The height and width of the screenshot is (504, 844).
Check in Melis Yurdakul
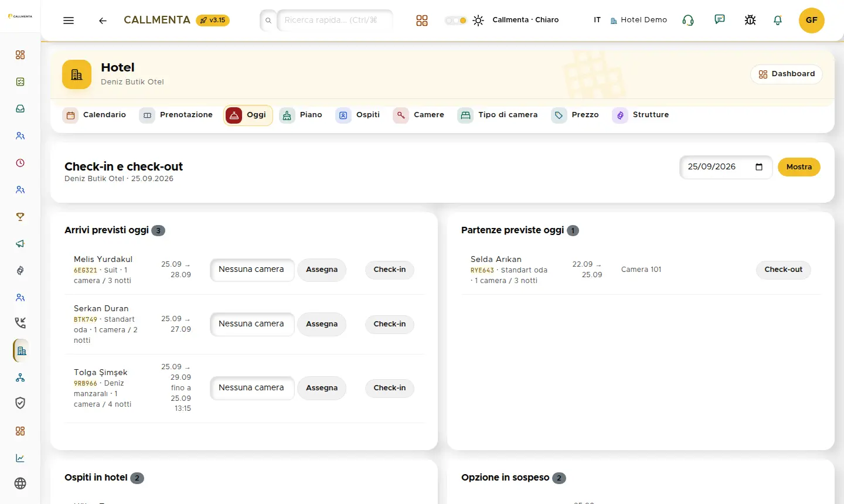[x=390, y=270]
